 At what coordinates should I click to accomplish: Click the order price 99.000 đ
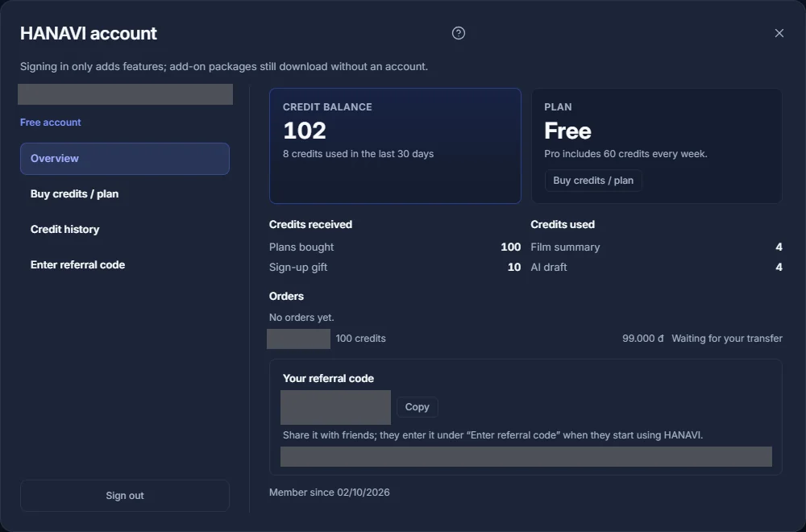(x=642, y=339)
